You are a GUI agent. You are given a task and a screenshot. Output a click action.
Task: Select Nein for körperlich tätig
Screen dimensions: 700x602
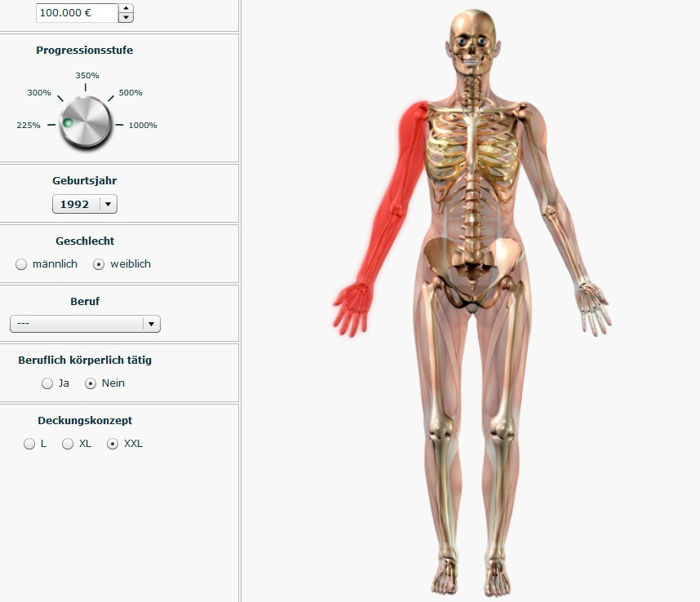tap(91, 383)
